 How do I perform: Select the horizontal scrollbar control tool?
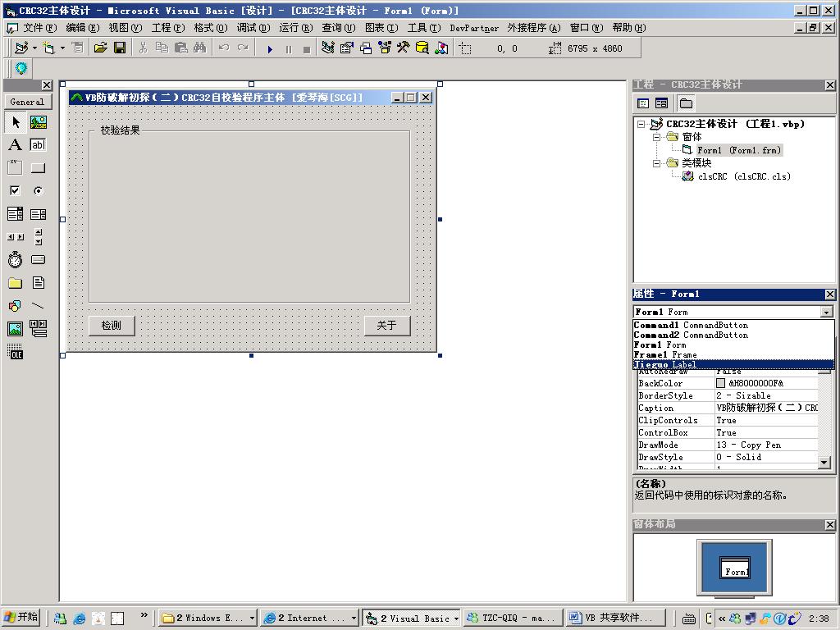coord(16,237)
